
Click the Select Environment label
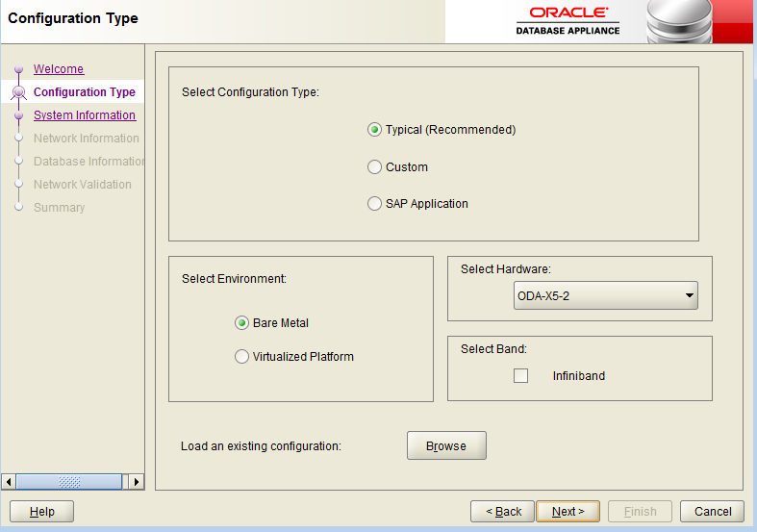[x=234, y=279]
